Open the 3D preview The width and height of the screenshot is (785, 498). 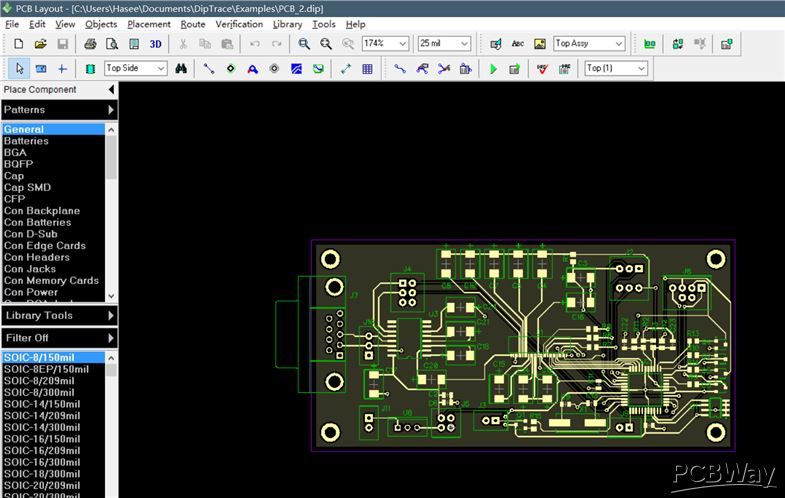pyautogui.click(x=156, y=44)
